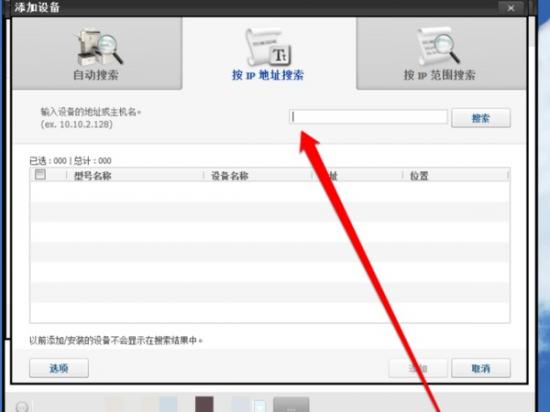Open the 选项 options button
The width and height of the screenshot is (550, 412).
click(59, 368)
